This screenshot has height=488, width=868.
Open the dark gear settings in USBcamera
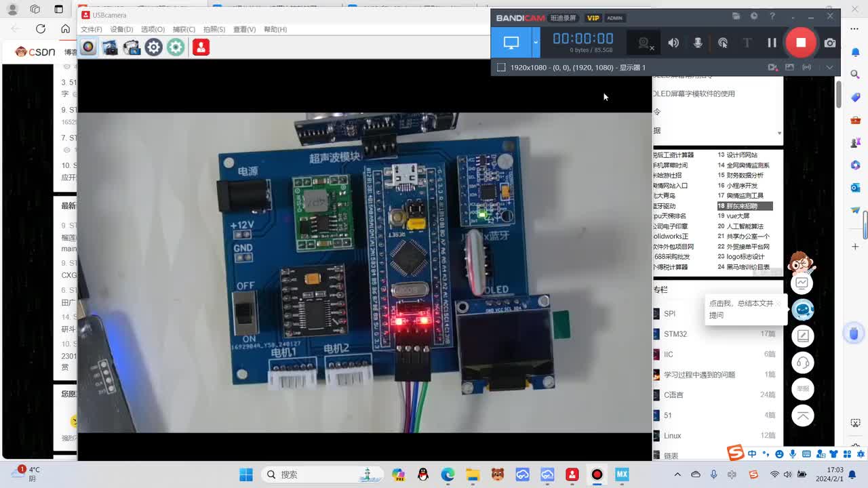154,47
